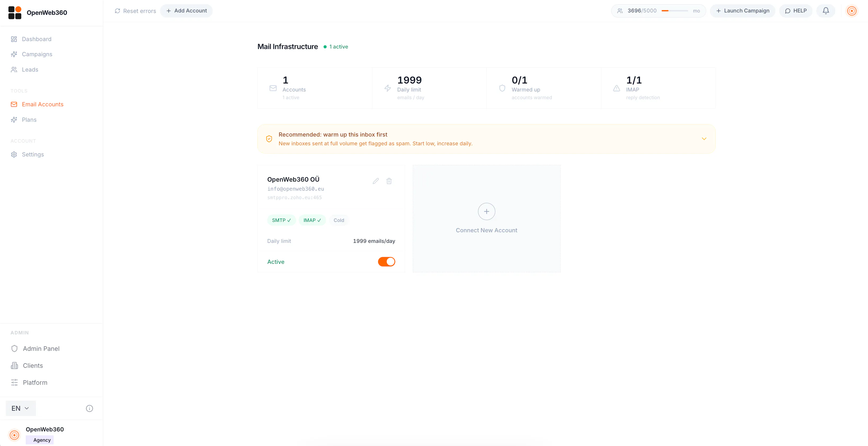This screenshot has height=446, width=868.
Task: Click the SMTP verified badge
Action: pos(281,220)
